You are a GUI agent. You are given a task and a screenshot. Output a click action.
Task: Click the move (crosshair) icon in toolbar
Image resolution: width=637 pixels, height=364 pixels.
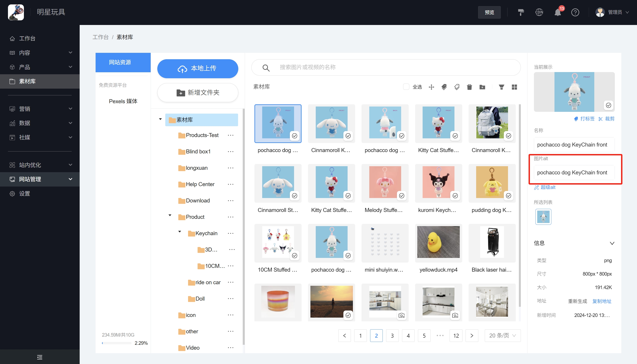(x=431, y=87)
